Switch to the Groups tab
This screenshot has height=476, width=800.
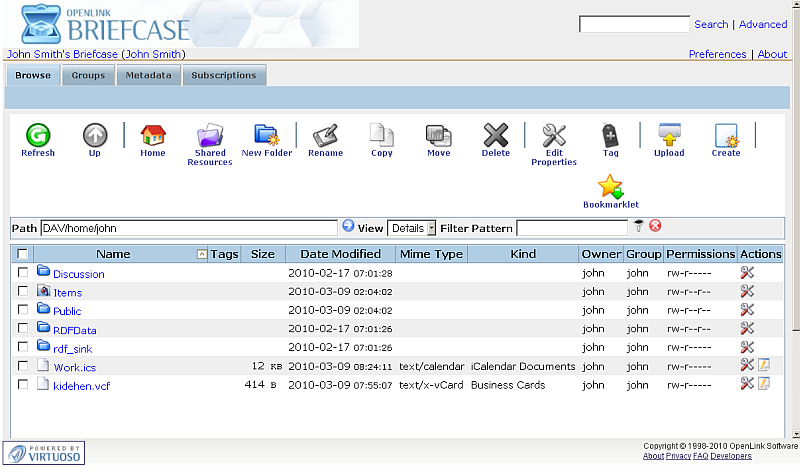[x=88, y=75]
